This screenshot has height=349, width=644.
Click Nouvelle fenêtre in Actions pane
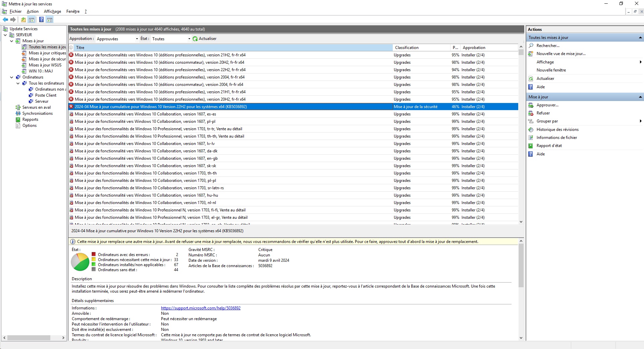pyautogui.click(x=551, y=70)
